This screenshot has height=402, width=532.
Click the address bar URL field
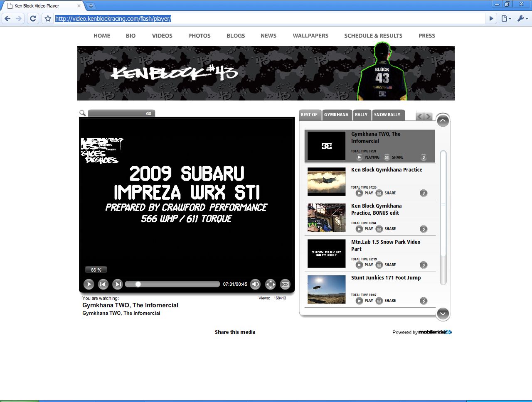pyautogui.click(x=269, y=19)
